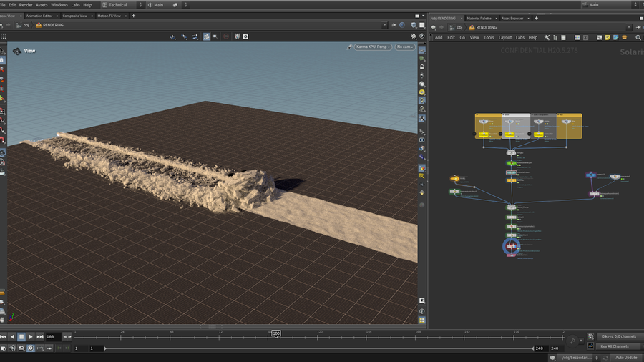Open the Main take dropdown at top right
The width and height of the screenshot is (644, 362).
611,5
